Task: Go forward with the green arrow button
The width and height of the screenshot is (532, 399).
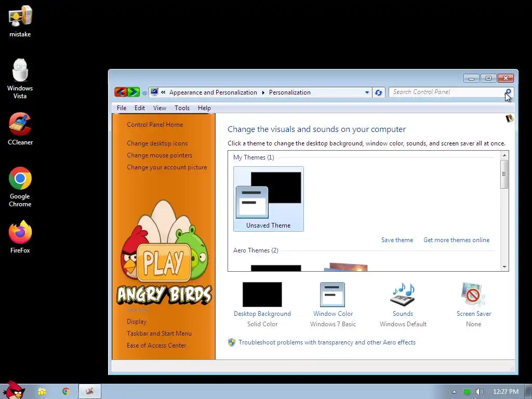Action: (134, 92)
